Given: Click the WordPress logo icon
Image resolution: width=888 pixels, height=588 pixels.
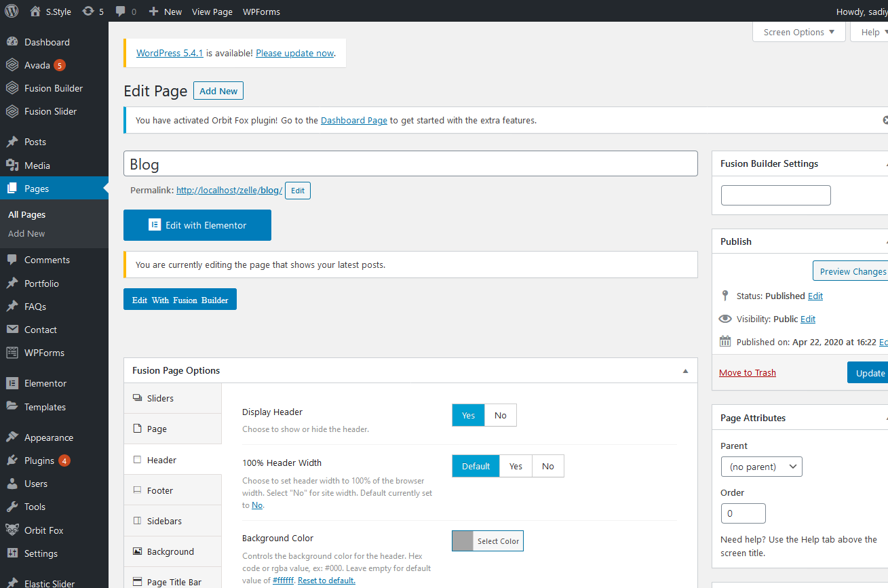Looking at the screenshot, I should pyautogui.click(x=12, y=12).
